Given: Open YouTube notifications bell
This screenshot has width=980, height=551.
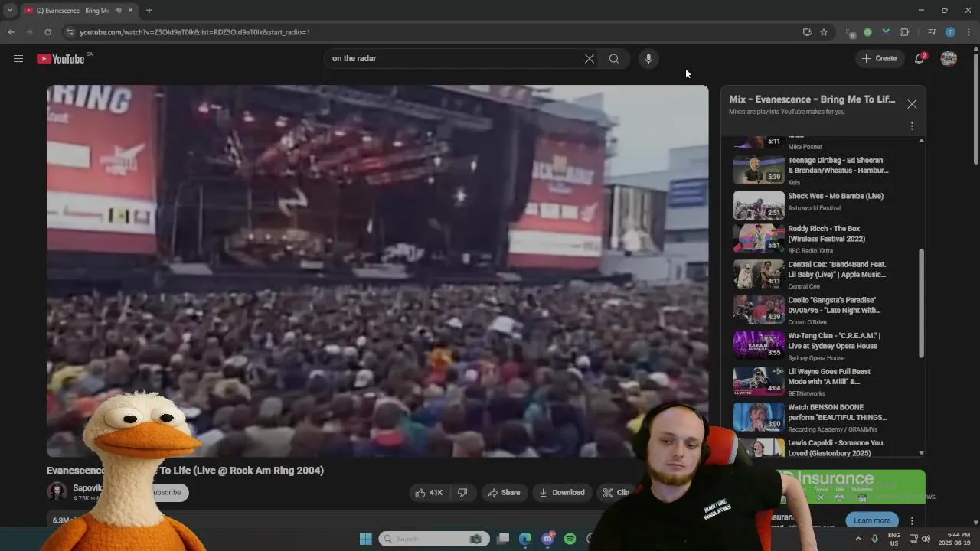Looking at the screenshot, I should click(920, 58).
